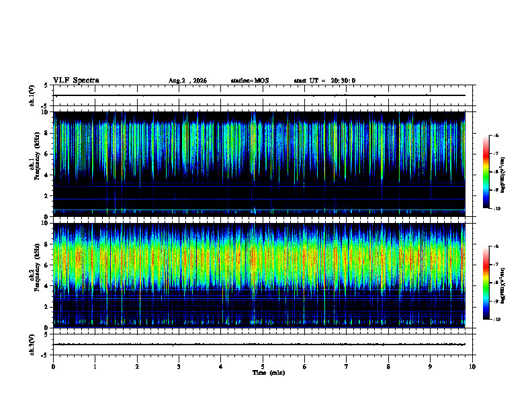Click the time axis tick label "3"
The width and height of the screenshot is (532, 411).
179,367
